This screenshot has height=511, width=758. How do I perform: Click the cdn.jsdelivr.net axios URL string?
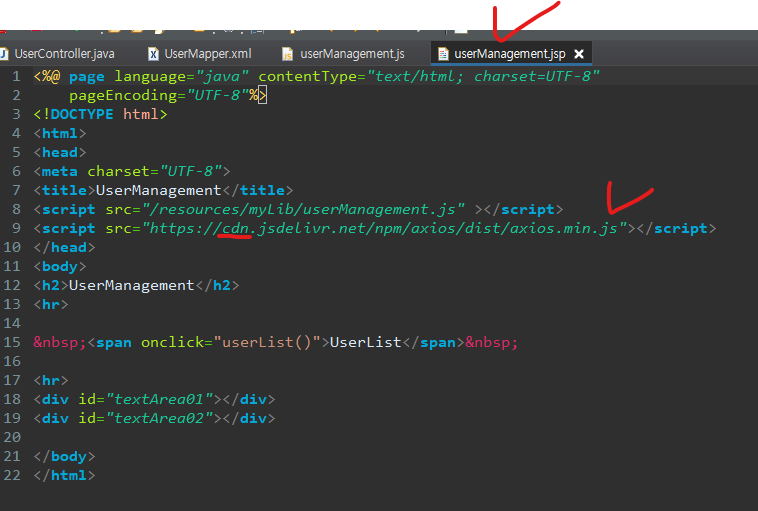[x=384, y=228]
